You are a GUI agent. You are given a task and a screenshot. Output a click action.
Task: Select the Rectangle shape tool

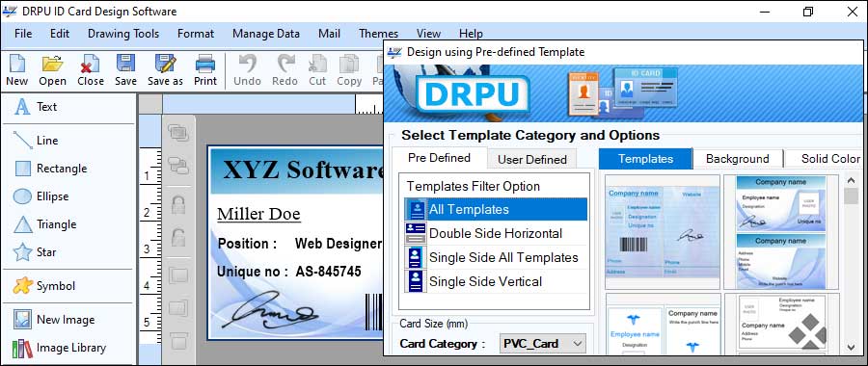50,169
